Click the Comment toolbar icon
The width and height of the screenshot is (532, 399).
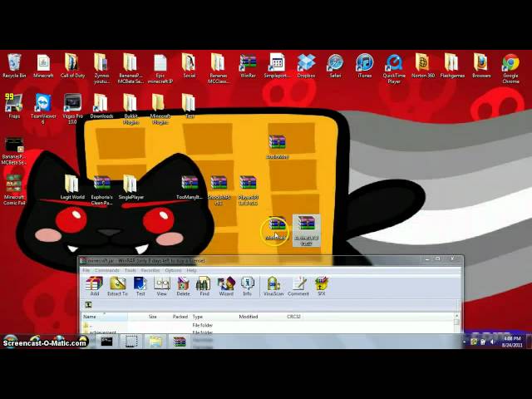(x=298, y=286)
